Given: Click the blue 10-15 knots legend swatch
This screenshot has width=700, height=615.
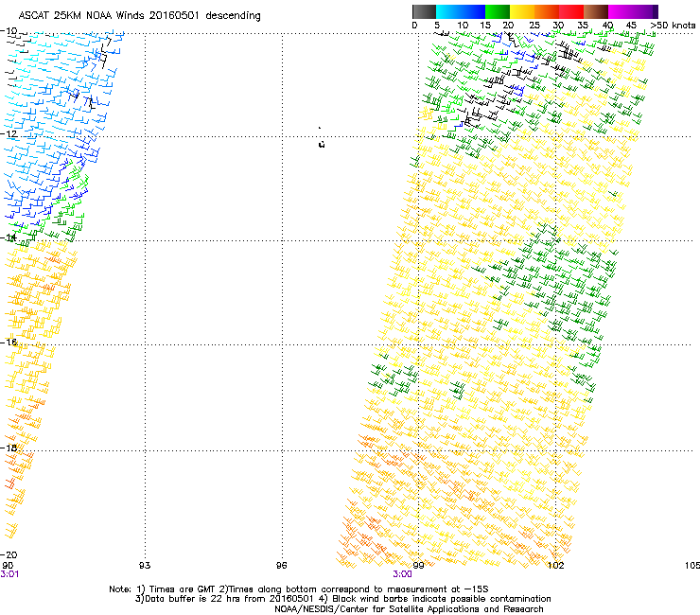Looking at the screenshot, I should (473, 11).
